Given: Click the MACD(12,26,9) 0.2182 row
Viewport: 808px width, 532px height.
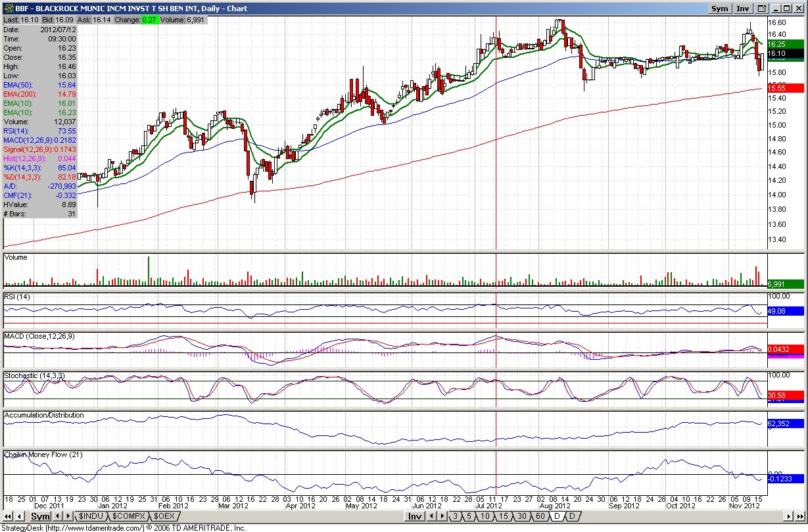Looking at the screenshot, I should tap(40, 141).
